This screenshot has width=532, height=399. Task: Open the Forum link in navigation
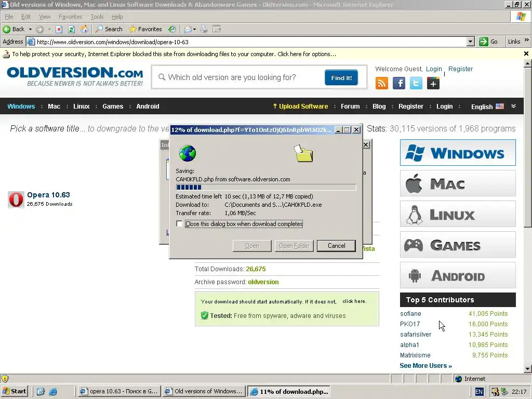(x=350, y=106)
